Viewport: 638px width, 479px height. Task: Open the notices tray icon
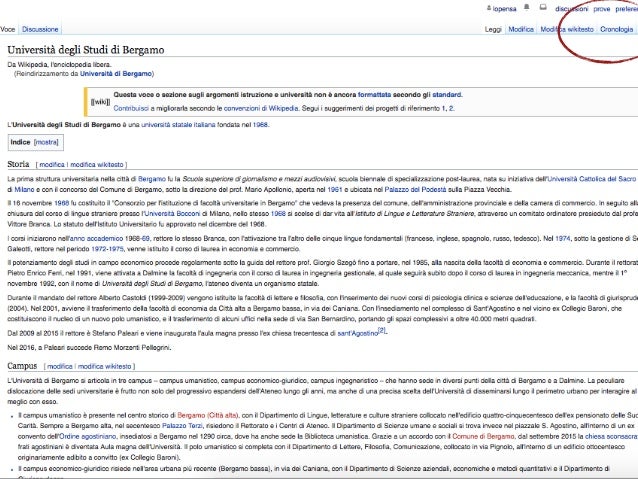pyautogui.click(x=543, y=7)
